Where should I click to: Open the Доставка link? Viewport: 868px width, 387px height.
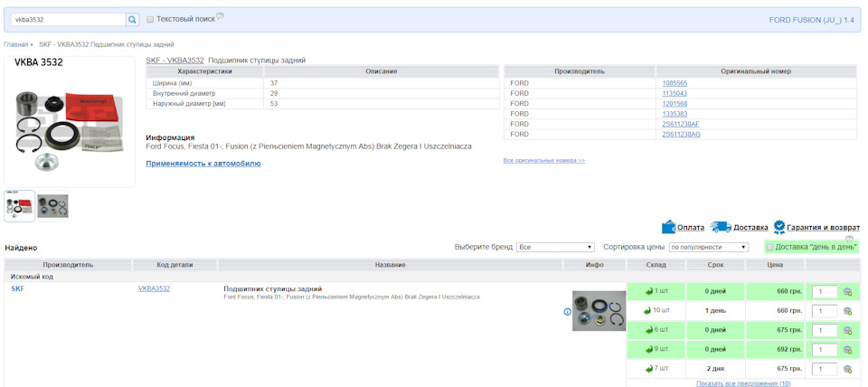point(750,228)
